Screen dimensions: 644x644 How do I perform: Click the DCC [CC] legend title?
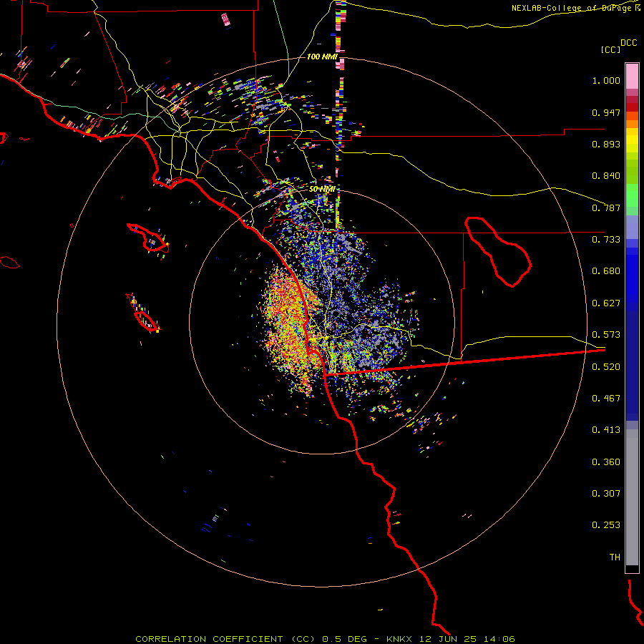618,46
